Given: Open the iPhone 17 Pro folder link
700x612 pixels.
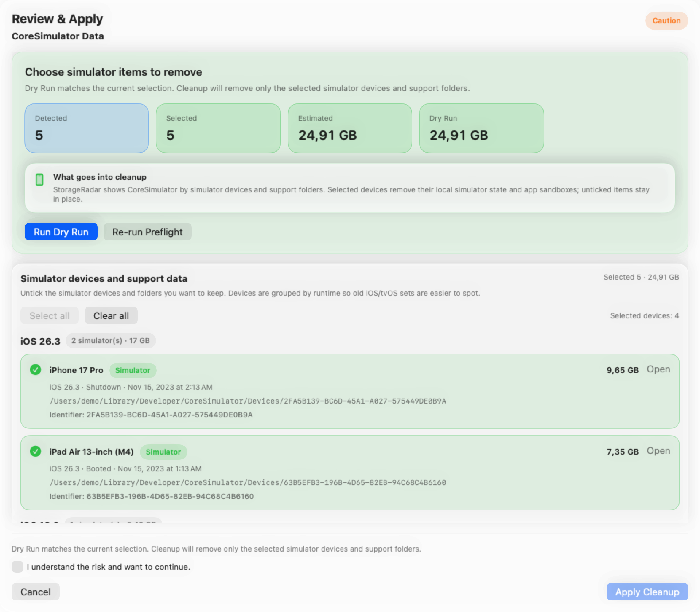Looking at the screenshot, I should click(658, 369).
